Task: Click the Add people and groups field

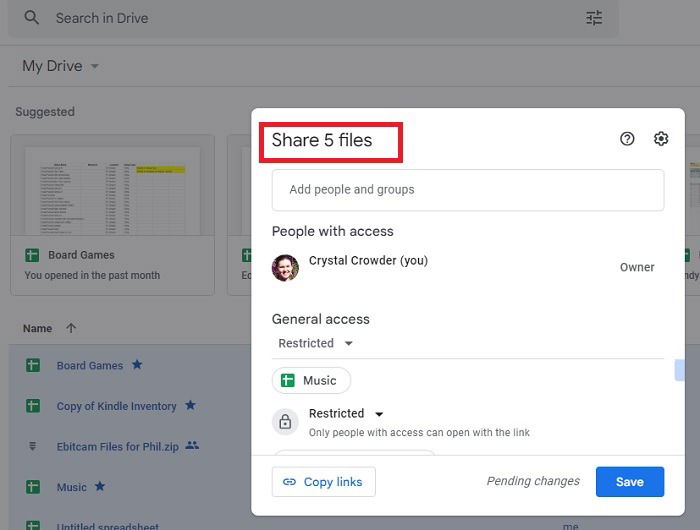Action: point(467,189)
